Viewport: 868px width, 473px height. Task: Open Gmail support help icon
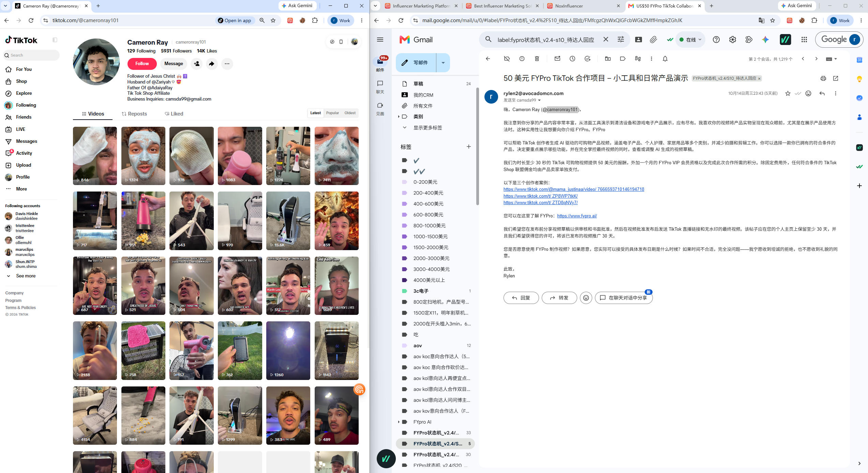tap(716, 40)
